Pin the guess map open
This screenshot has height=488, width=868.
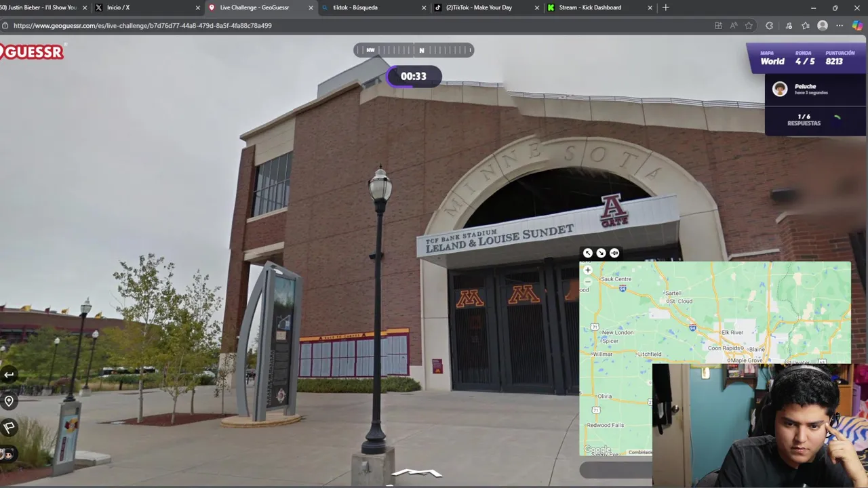614,253
